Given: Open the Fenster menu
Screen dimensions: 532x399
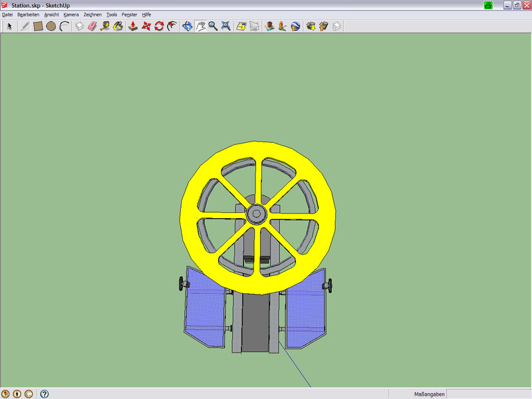Looking at the screenshot, I should pyautogui.click(x=129, y=15).
